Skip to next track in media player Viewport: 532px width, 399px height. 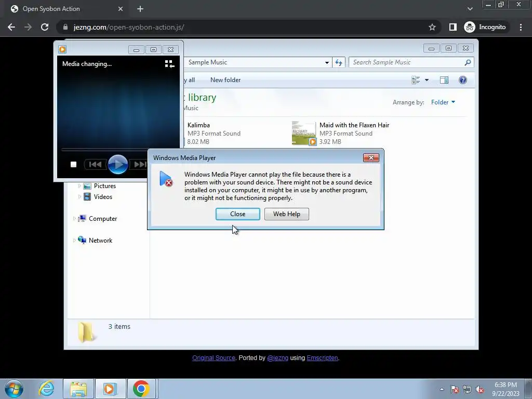click(139, 165)
